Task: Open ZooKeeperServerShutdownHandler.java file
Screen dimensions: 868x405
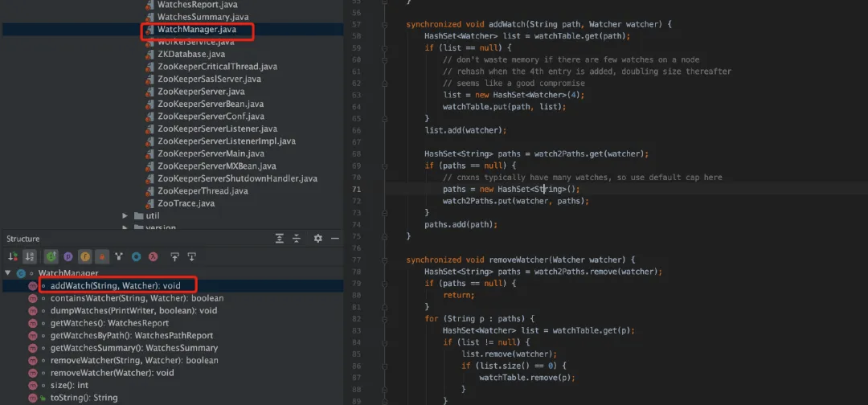Action: click(x=237, y=178)
